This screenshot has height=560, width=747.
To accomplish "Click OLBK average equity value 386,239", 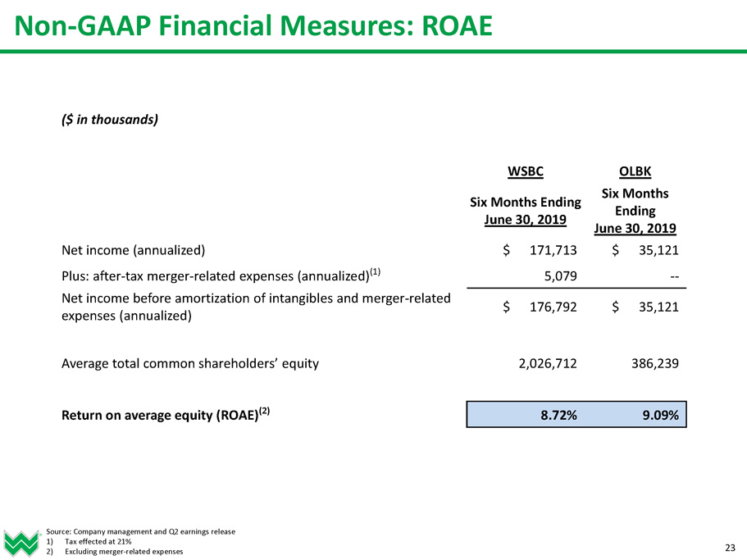I will tap(655, 364).
